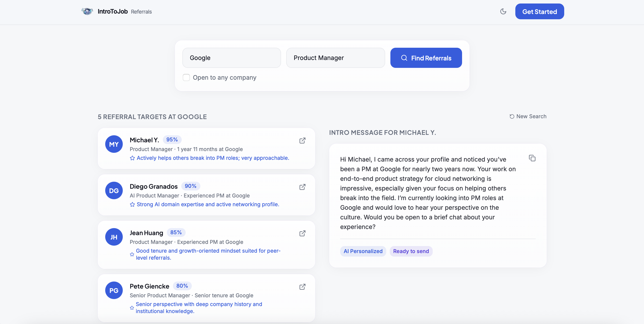This screenshot has height=324, width=644.
Task: Open Jean Huang's external profile link
Action: coord(302,233)
